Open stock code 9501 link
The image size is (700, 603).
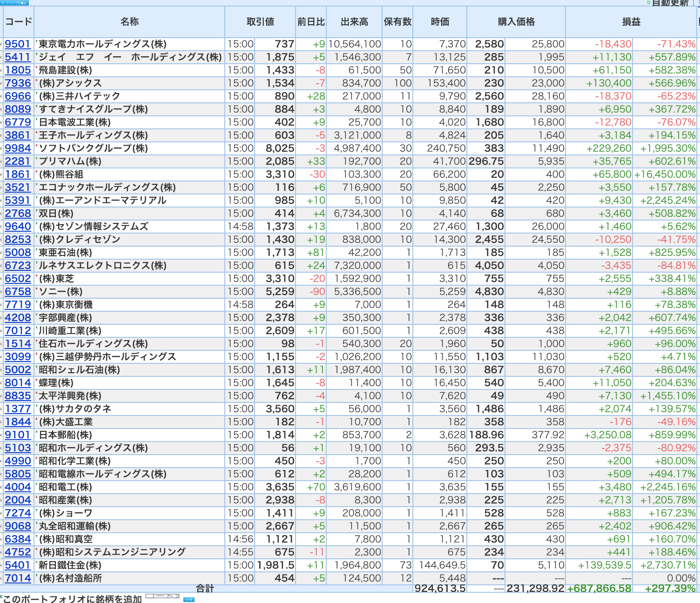coord(18,44)
